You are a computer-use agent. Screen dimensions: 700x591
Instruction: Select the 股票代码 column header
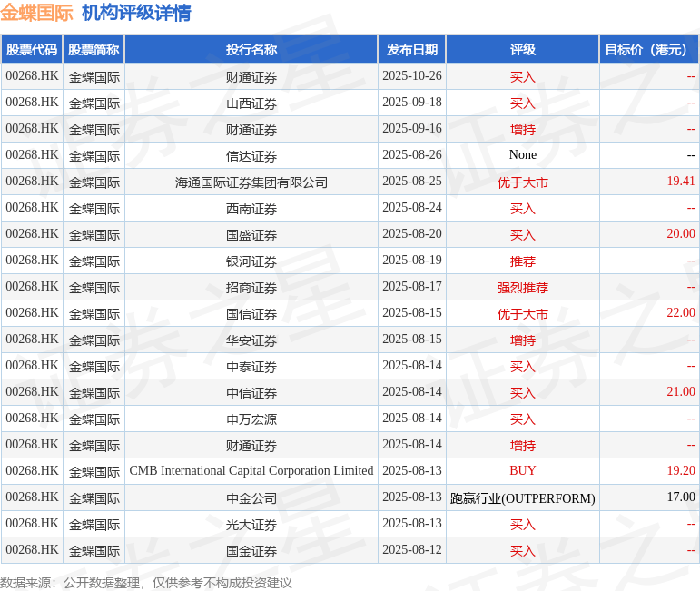[32, 50]
